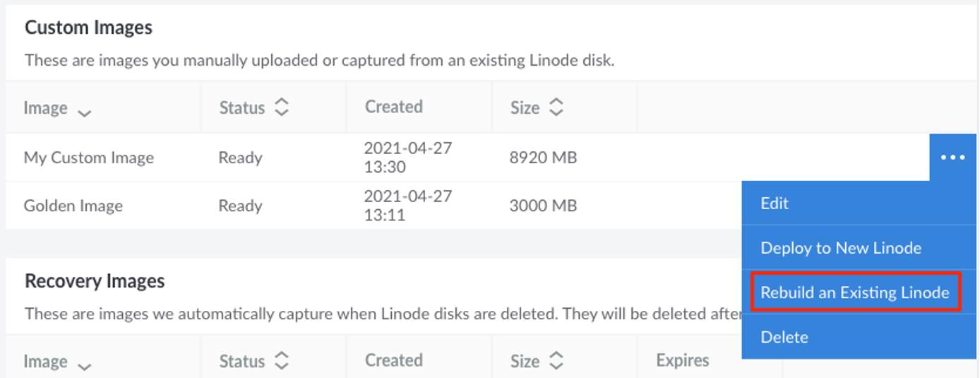Click Golden Image's 2021-04-27 13:11 created date

pos(407,206)
